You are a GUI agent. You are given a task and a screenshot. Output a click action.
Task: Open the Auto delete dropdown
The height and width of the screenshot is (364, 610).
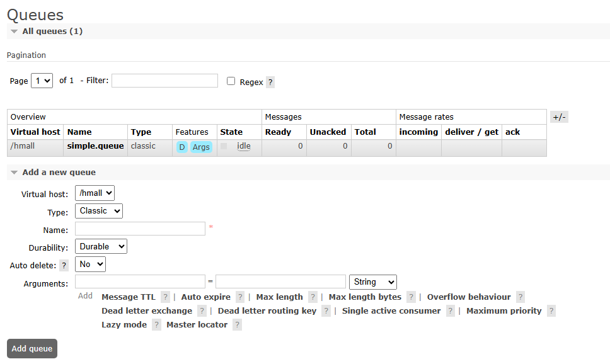point(90,264)
